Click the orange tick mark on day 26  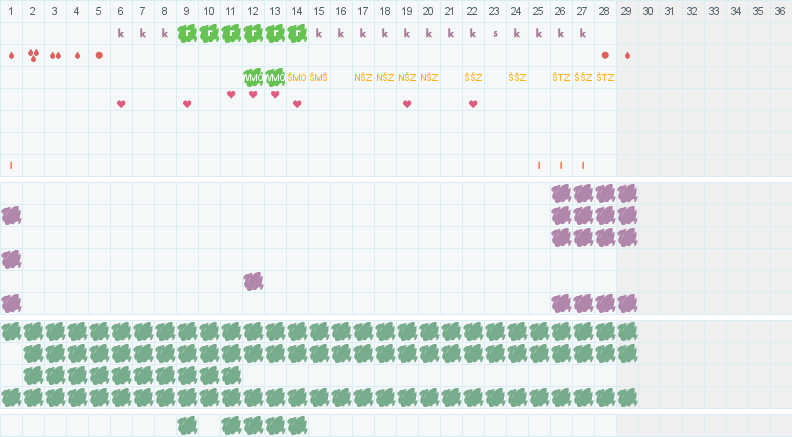point(561,165)
